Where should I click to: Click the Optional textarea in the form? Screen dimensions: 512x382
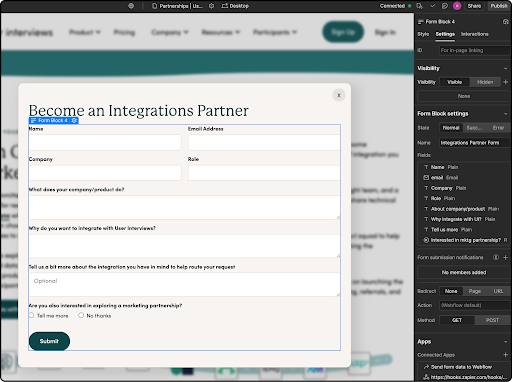[184, 284]
